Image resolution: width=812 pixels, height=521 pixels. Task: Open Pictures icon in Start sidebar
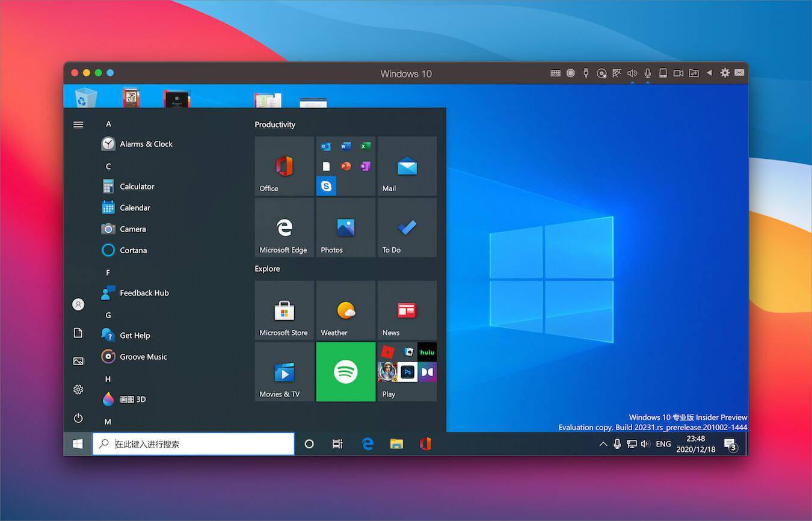click(x=78, y=361)
